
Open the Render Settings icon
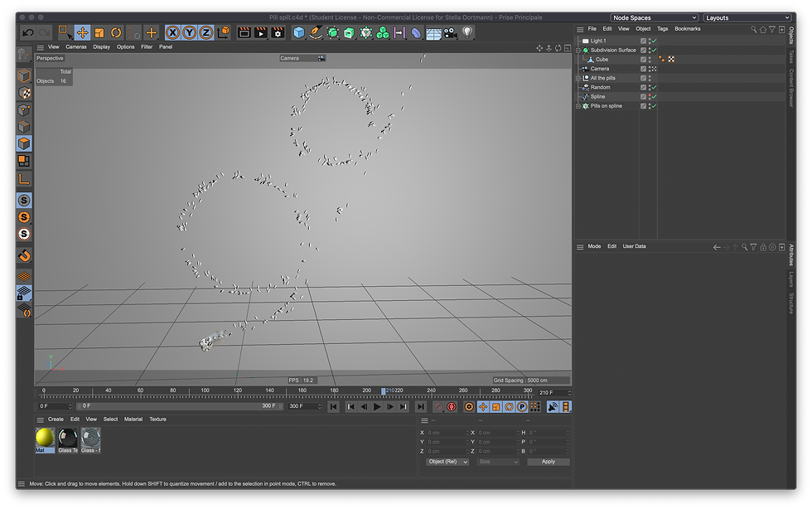pos(278,32)
